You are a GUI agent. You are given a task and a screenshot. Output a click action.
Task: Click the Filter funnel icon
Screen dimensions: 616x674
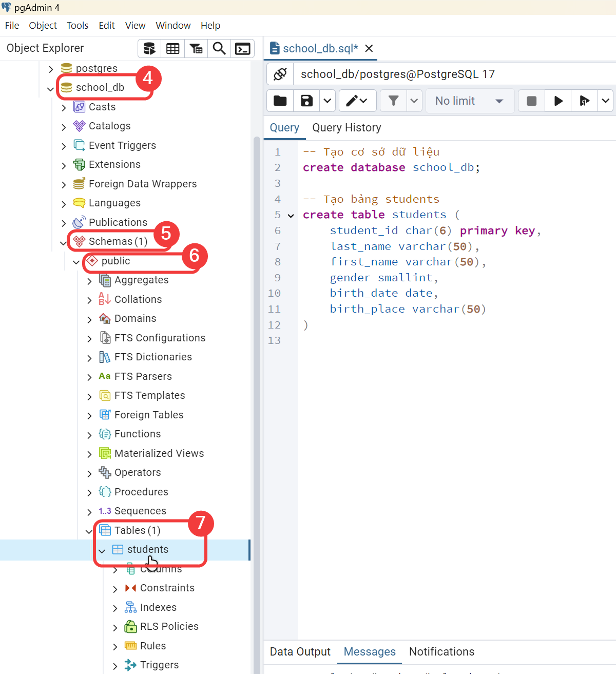coord(394,101)
